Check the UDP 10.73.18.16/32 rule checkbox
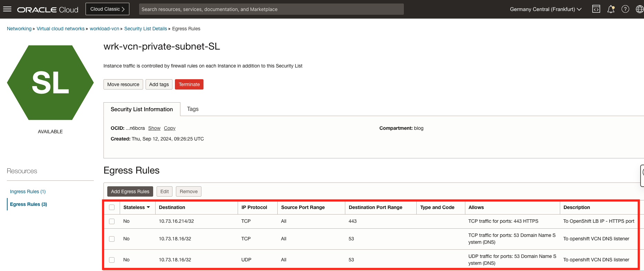The width and height of the screenshot is (644, 271). click(x=112, y=260)
